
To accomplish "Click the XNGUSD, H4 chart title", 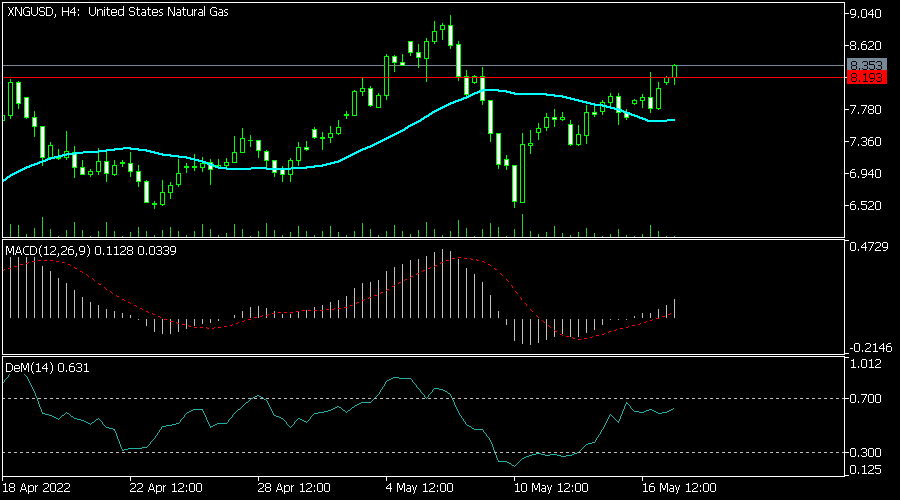I will point(118,11).
